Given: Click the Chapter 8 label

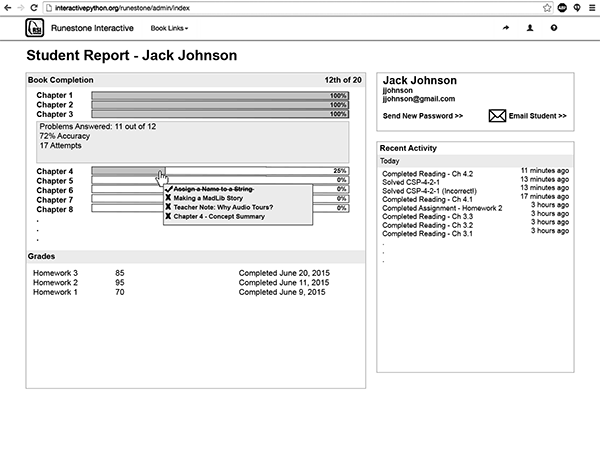Looking at the screenshot, I should coord(55,210).
